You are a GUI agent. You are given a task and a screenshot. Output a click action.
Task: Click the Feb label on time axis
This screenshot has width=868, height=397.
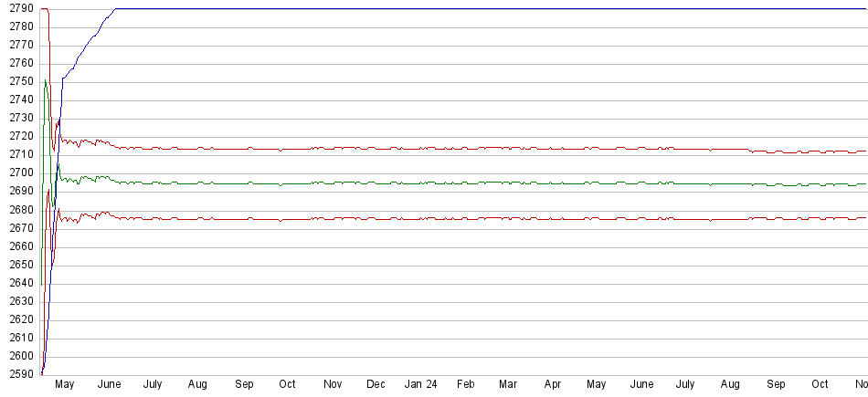466,385
